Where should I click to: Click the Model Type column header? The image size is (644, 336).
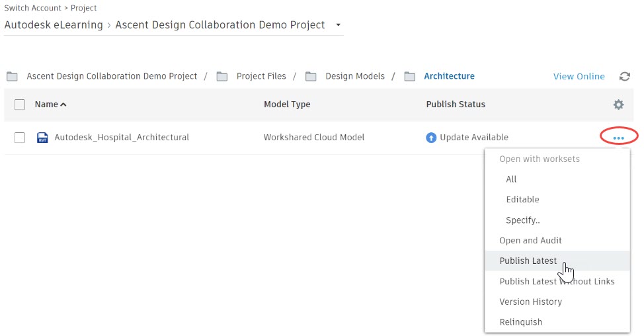click(x=287, y=105)
